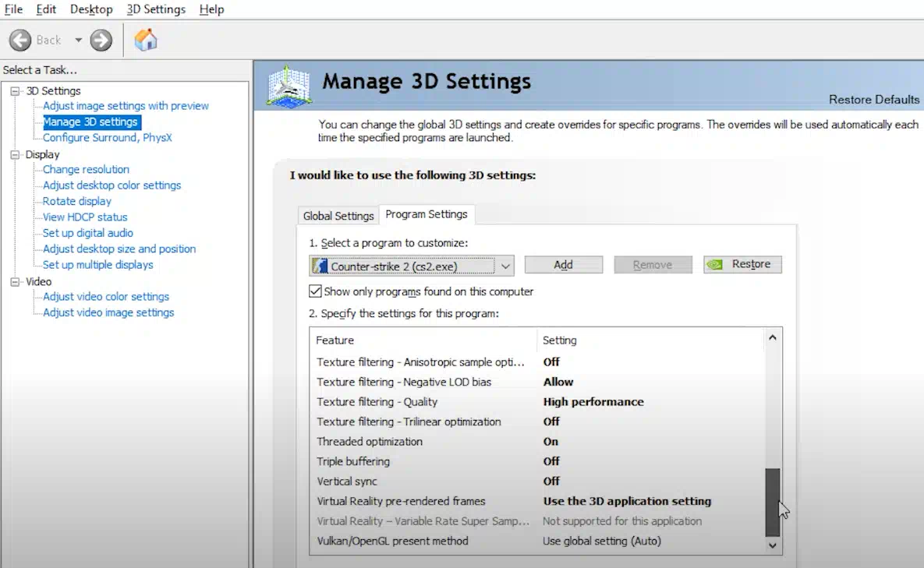Click the Manage 3D Settings header icon
Viewport: 924px width, 568px height.
click(x=289, y=86)
